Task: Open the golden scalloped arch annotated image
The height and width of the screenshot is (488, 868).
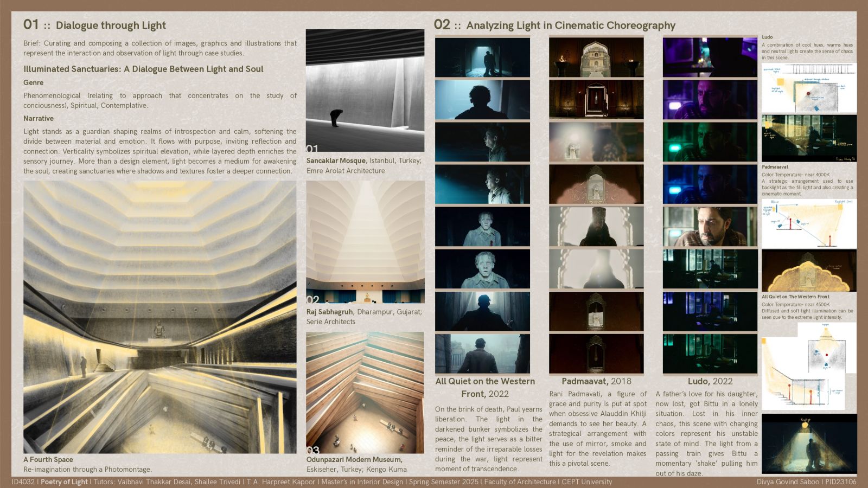Action: coord(809,271)
